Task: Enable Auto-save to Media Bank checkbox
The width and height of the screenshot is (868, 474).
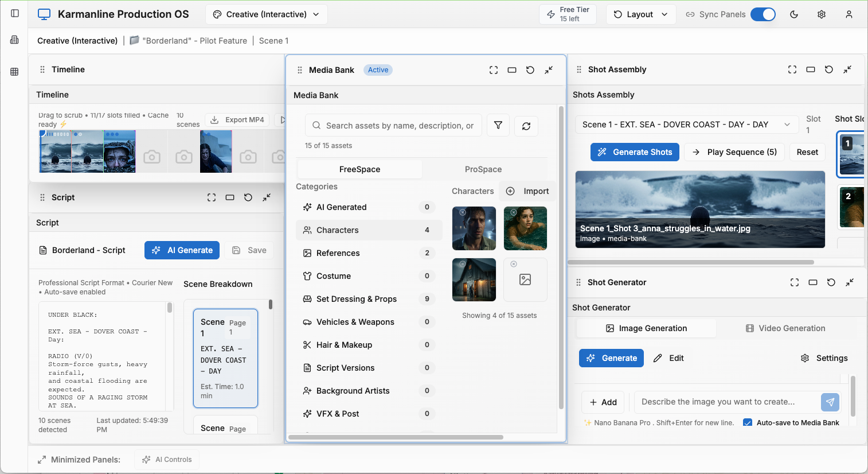Action: point(748,422)
